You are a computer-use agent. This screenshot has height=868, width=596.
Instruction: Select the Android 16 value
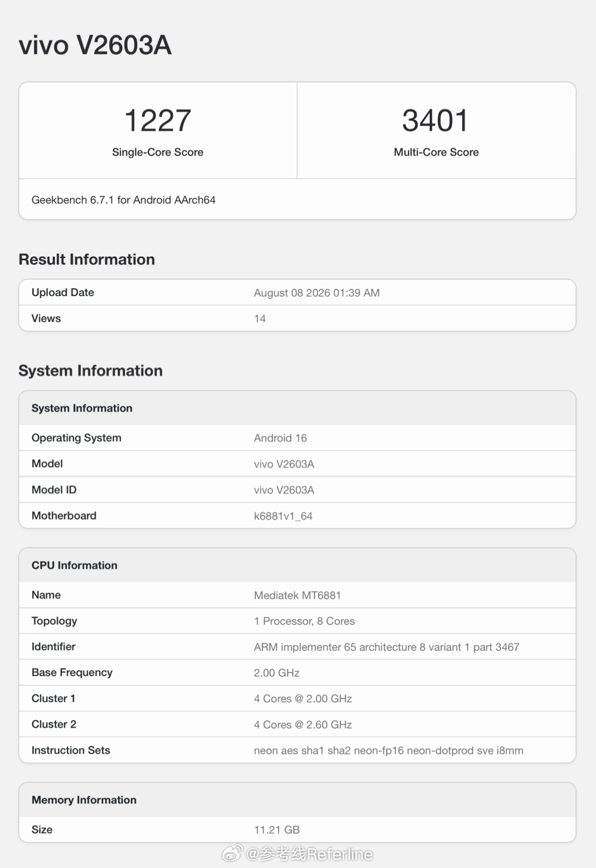click(x=280, y=438)
